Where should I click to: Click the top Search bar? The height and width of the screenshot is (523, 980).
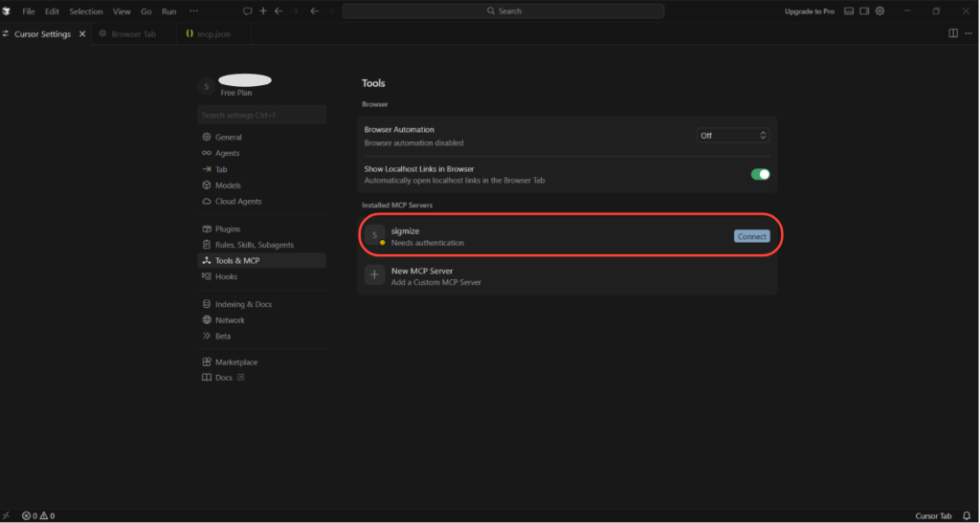click(503, 11)
